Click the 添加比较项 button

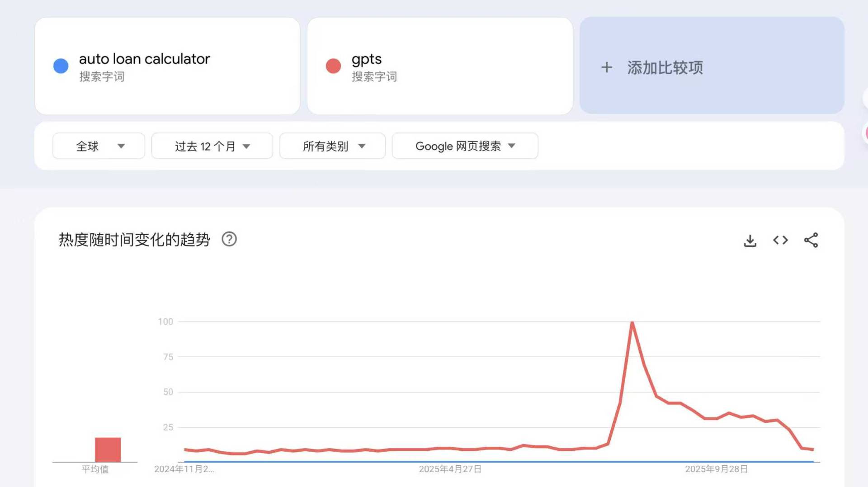pyautogui.click(x=712, y=66)
